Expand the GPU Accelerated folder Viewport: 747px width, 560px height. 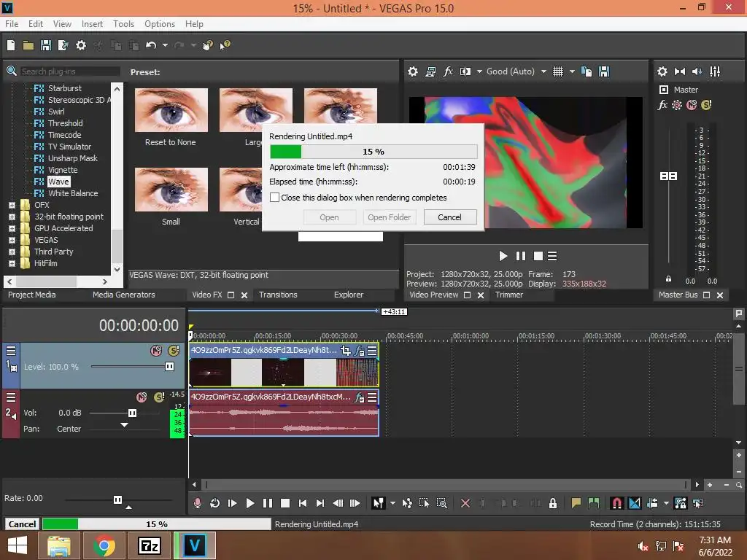(12, 228)
